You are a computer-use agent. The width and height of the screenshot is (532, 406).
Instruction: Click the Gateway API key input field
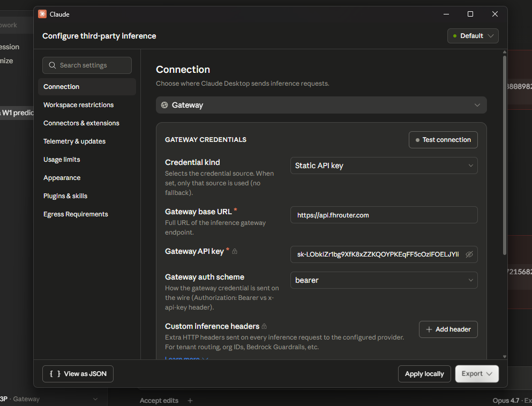[x=384, y=254]
